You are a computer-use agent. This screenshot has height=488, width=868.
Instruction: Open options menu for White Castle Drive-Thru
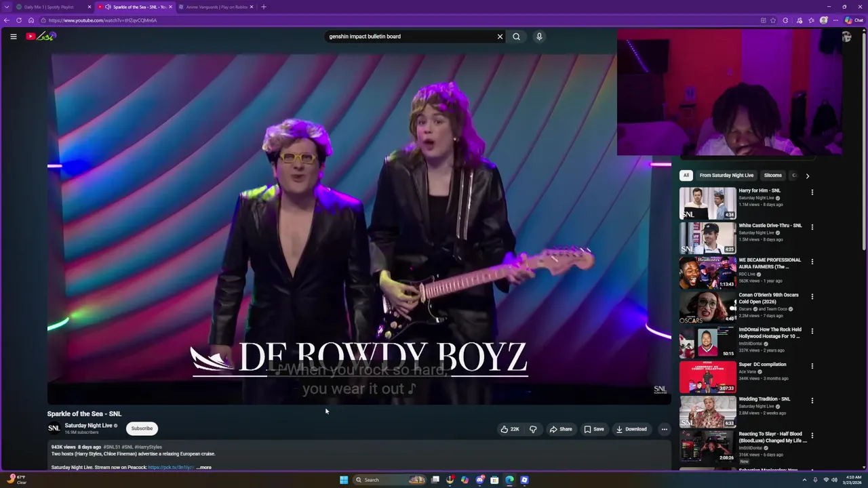tap(812, 227)
